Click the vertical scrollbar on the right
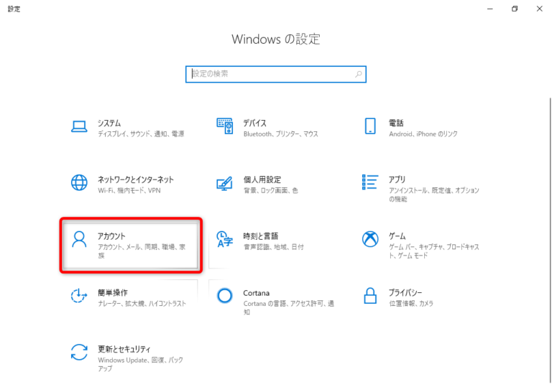The width and height of the screenshot is (552, 392). point(550,241)
